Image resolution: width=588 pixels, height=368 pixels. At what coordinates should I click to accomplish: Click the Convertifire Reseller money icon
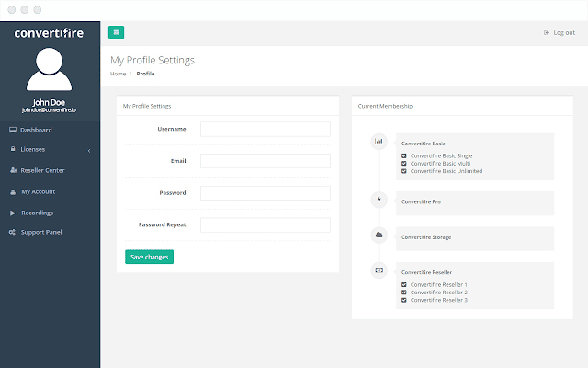(379, 270)
